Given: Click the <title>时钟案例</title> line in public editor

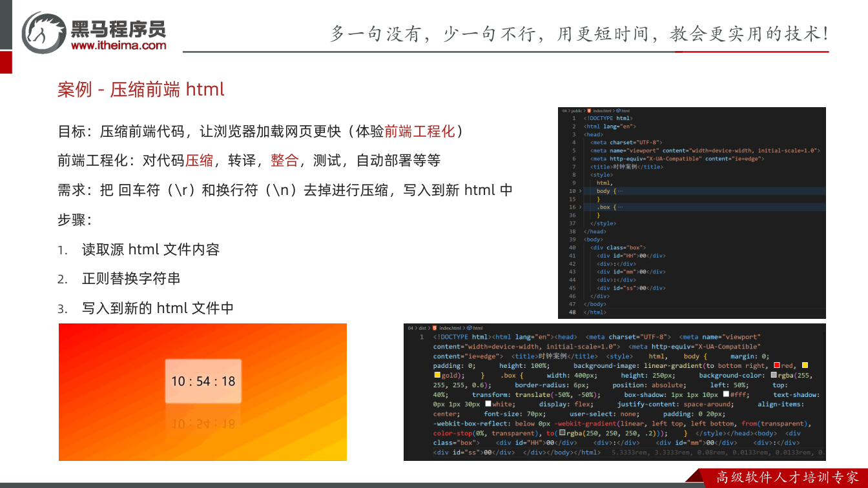Looking at the screenshot, I should (626, 167).
